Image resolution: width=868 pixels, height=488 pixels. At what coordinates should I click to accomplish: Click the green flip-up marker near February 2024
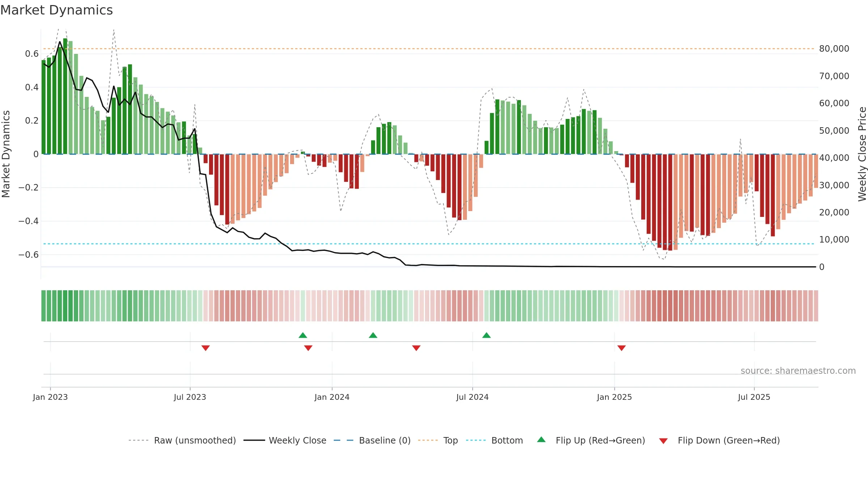[x=373, y=335]
